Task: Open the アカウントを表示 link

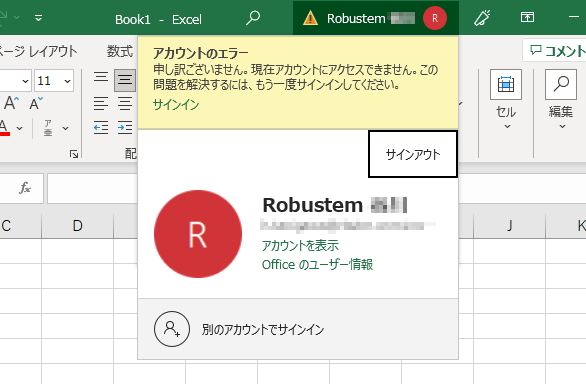Action: pos(300,246)
